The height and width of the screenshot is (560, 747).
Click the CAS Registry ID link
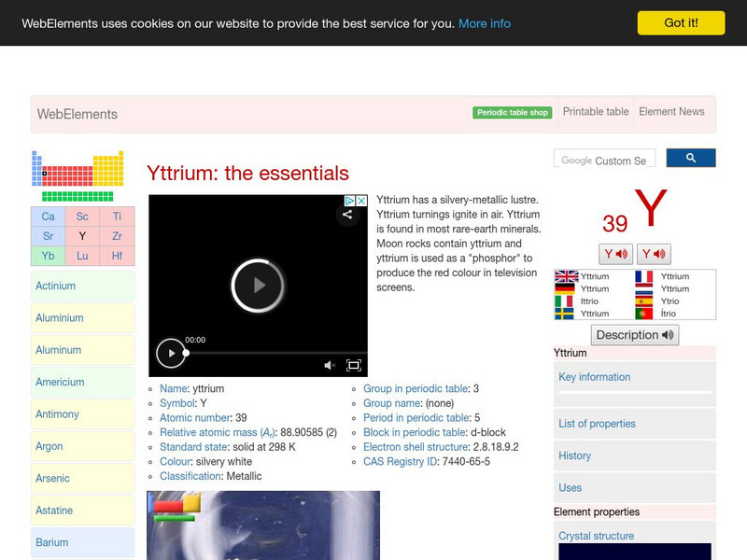[x=401, y=461]
